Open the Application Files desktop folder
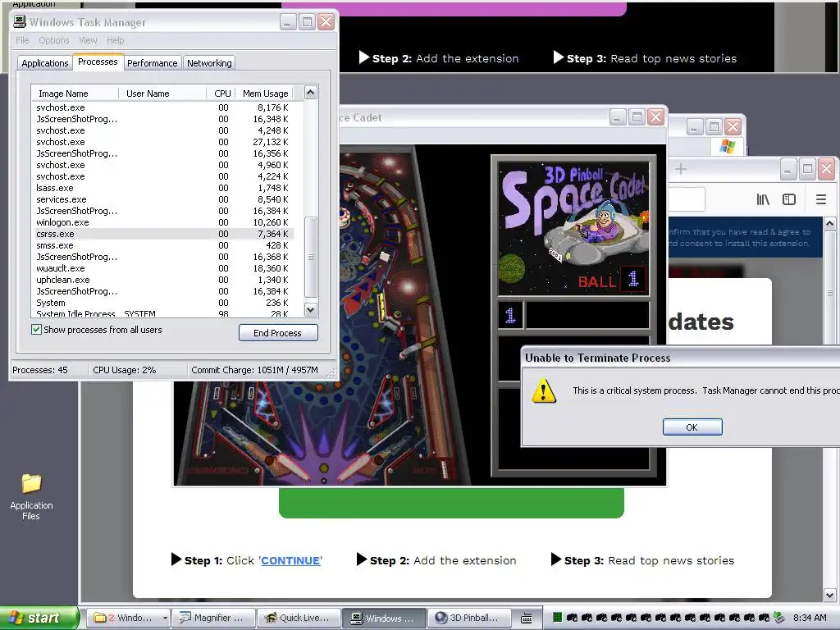 [x=31, y=496]
